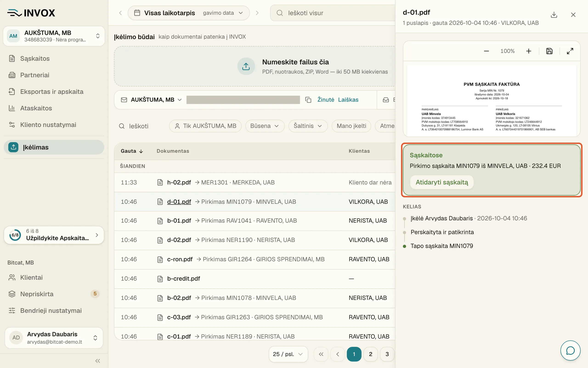Open the chat support bubble

570,351
